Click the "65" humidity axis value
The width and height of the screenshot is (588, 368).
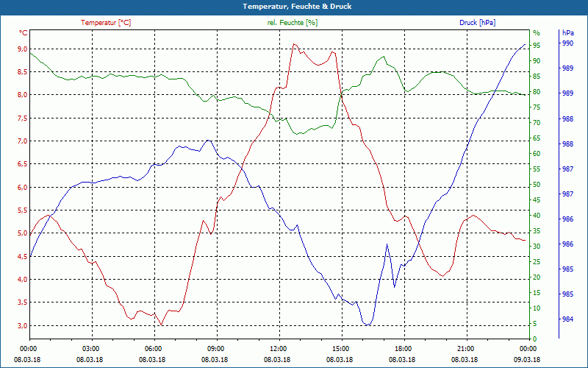tap(537, 138)
